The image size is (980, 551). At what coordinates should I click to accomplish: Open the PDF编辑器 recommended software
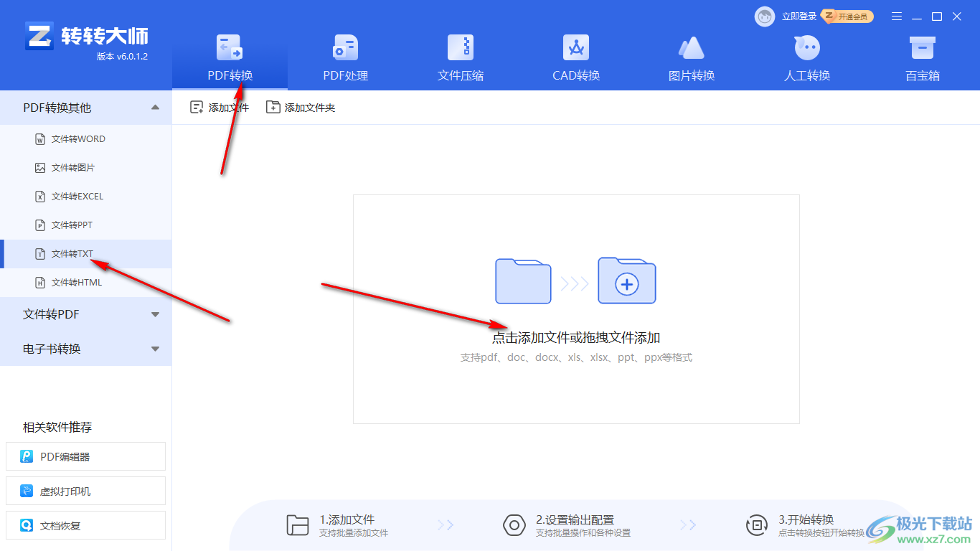coord(85,456)
